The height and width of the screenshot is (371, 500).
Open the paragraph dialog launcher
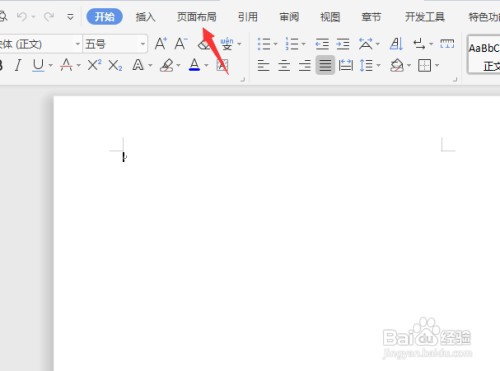tap(455, 80)
